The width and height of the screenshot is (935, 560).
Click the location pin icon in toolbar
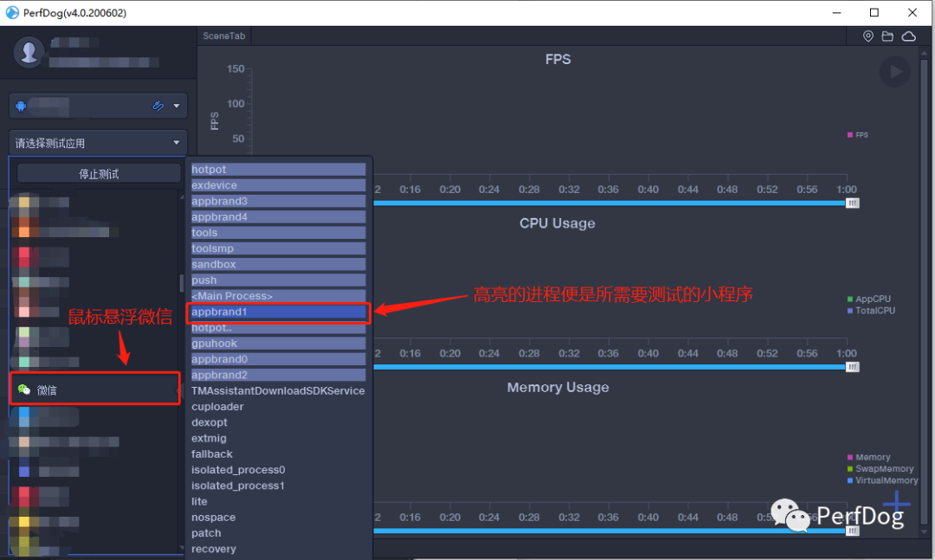868,36
